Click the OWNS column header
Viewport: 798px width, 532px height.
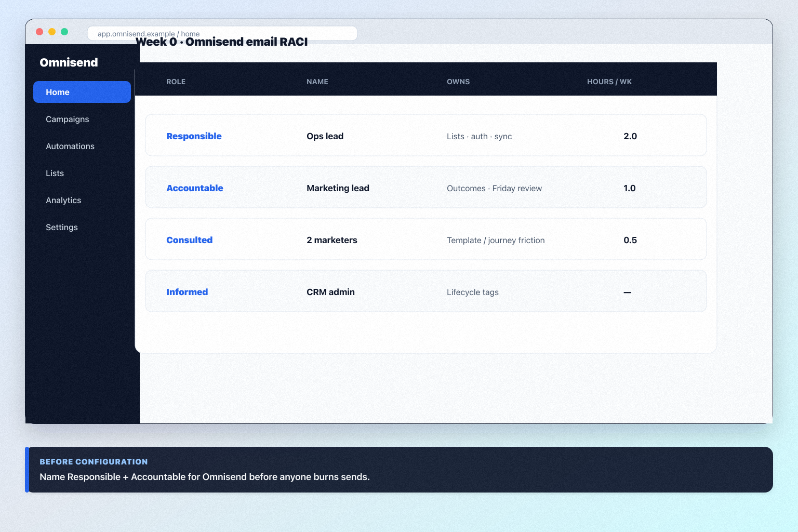pyautogui.click(x=458, y=82)
